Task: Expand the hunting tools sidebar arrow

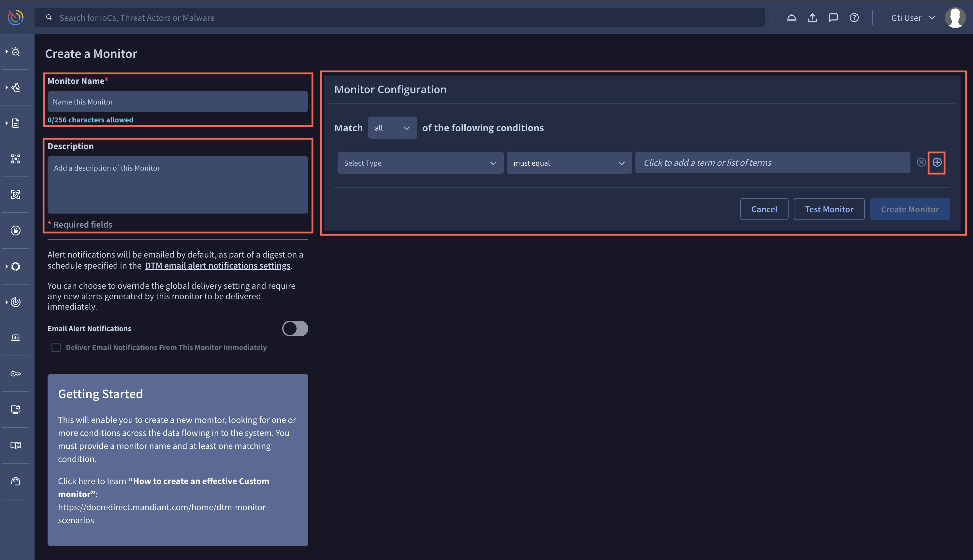Action: (7, 87)
